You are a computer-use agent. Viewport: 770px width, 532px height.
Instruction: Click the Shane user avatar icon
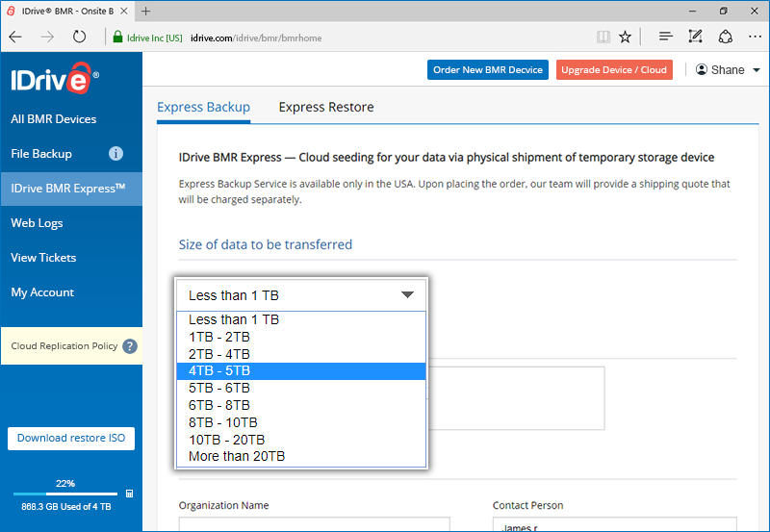pos(702,69)
